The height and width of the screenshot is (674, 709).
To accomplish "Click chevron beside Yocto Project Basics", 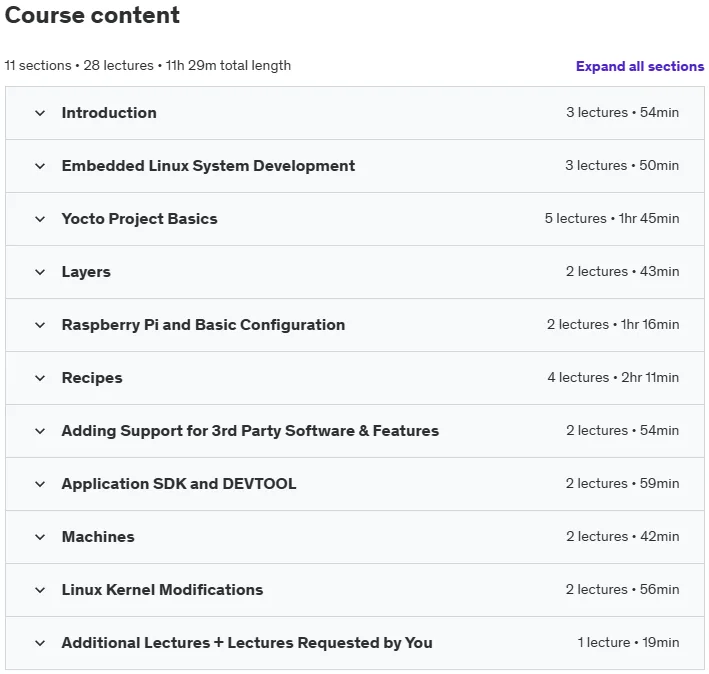I will [x=40, y=219].
